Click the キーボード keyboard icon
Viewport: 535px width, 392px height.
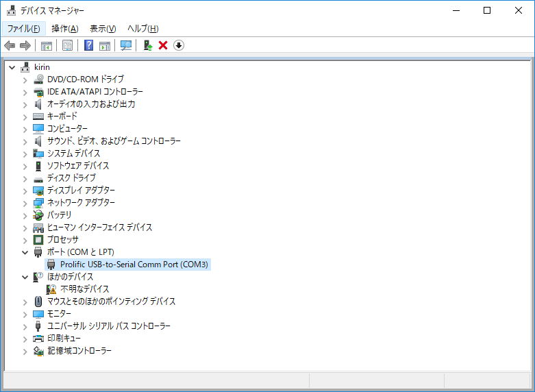point(38,117)
